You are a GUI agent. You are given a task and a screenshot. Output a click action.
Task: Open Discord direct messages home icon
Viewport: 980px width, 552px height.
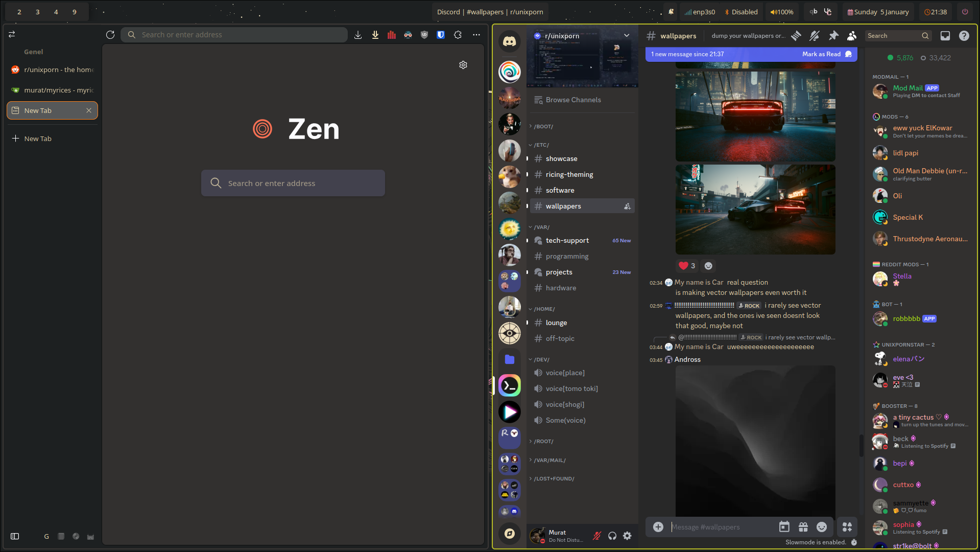pos(510,41)
